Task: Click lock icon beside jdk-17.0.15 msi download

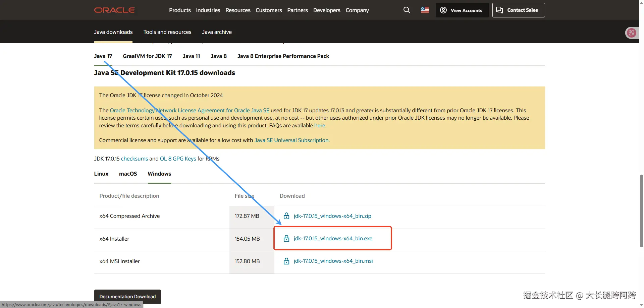Action: (286, 261)
